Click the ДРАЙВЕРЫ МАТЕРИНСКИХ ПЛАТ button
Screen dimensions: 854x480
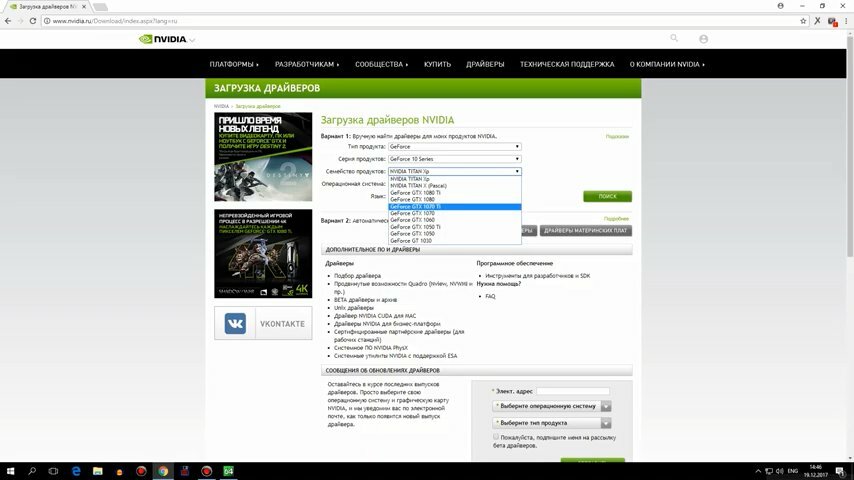click(585, 231)
